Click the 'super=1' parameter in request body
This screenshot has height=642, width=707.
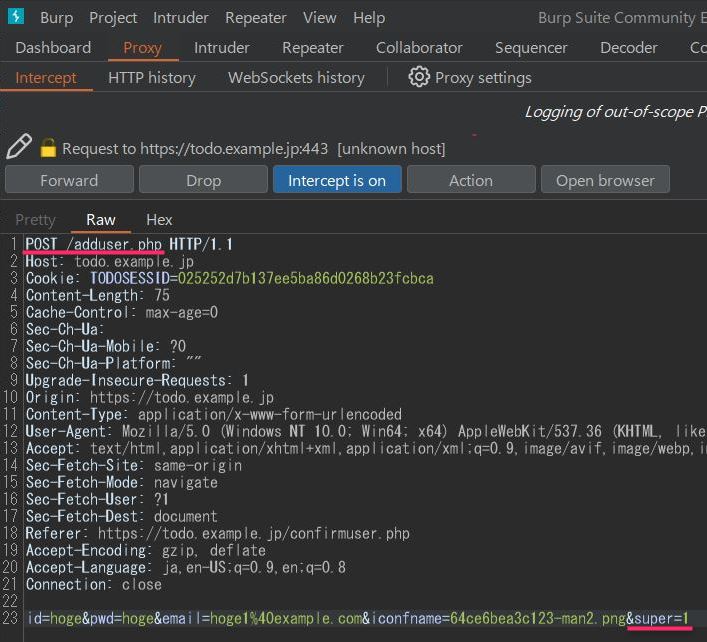[661, 619]
